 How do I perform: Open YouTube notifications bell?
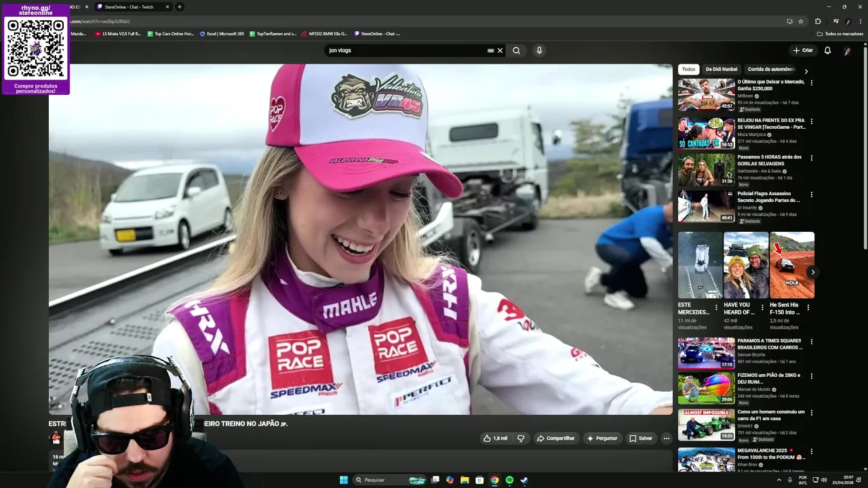827,50
